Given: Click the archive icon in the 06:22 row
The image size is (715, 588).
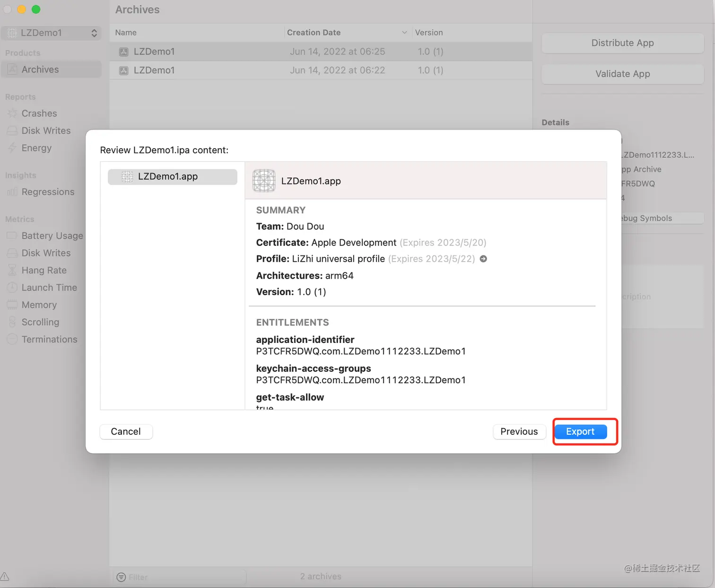Looking at the screenshot, I should 123,70.
